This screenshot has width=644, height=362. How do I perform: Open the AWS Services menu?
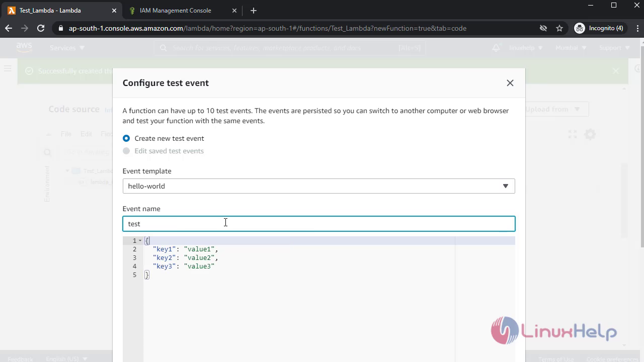point(67,48)
